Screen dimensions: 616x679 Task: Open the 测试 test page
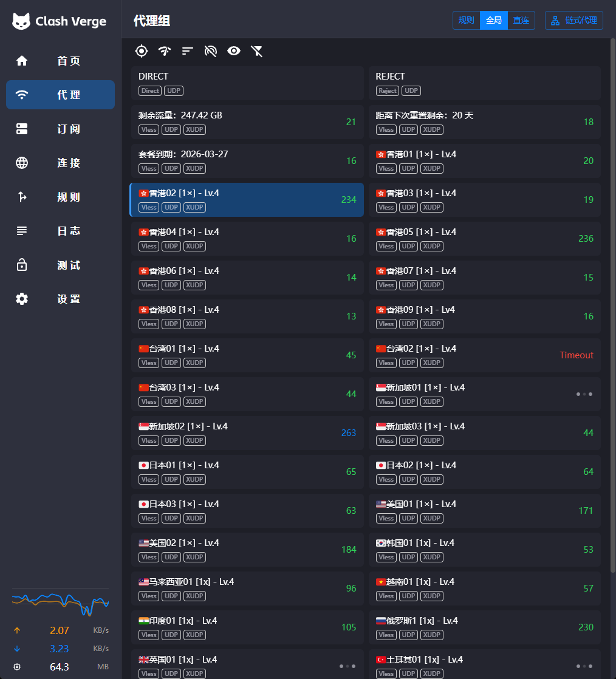coord(60,265)
